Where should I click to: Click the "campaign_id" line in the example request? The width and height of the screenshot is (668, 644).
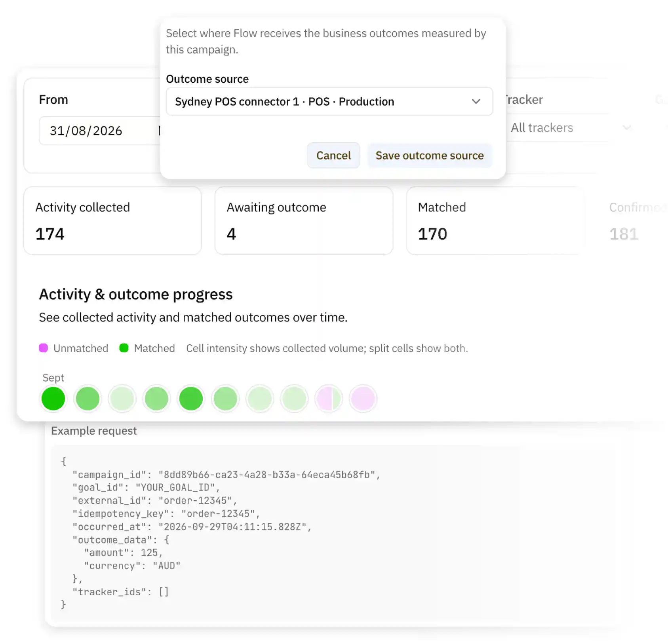[226, 475]
